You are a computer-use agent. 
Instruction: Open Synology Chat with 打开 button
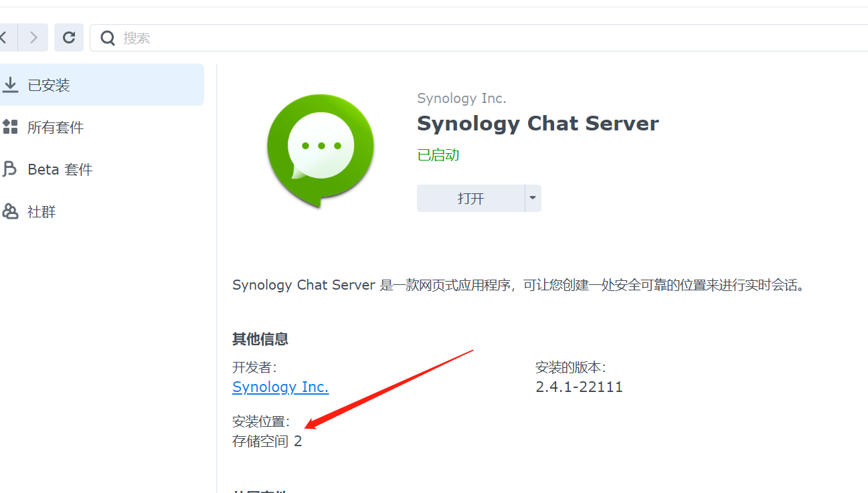click(x=470, y=199)
